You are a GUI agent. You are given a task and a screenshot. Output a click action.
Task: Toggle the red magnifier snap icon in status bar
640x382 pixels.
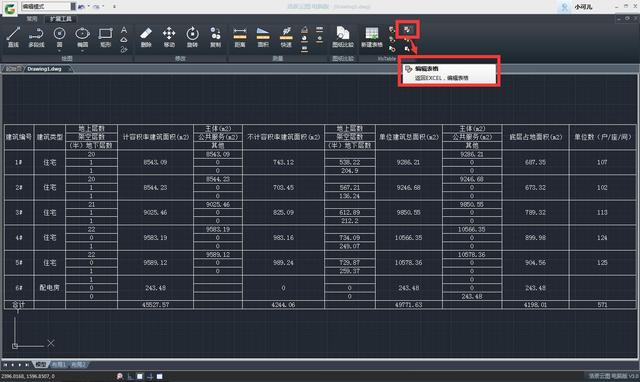pyautogui.click(x=120, y=376)
